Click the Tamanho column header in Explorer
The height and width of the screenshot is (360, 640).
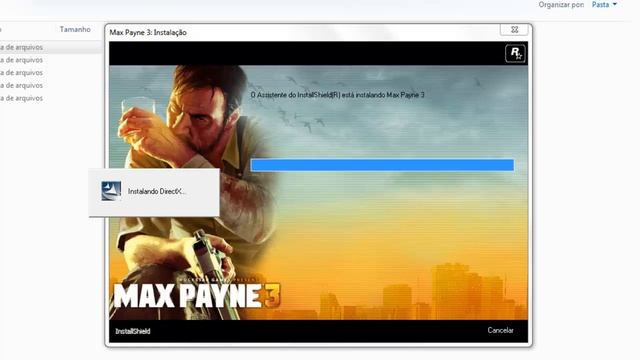click(75, 29)
